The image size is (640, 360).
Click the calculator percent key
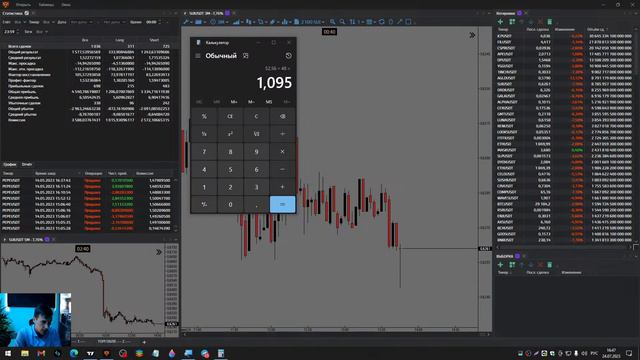click(204, 116)
